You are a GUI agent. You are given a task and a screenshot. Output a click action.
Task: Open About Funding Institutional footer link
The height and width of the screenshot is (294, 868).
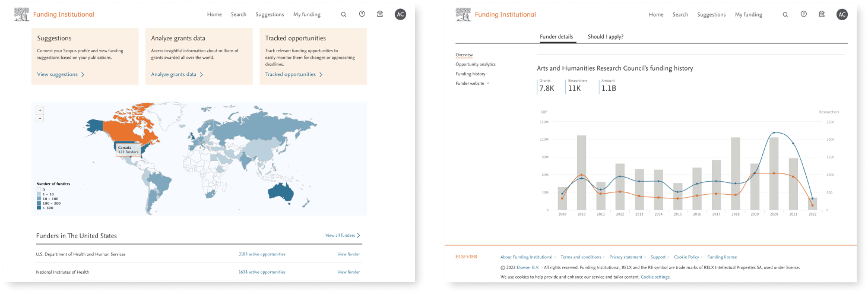click(x=528, y=257)
